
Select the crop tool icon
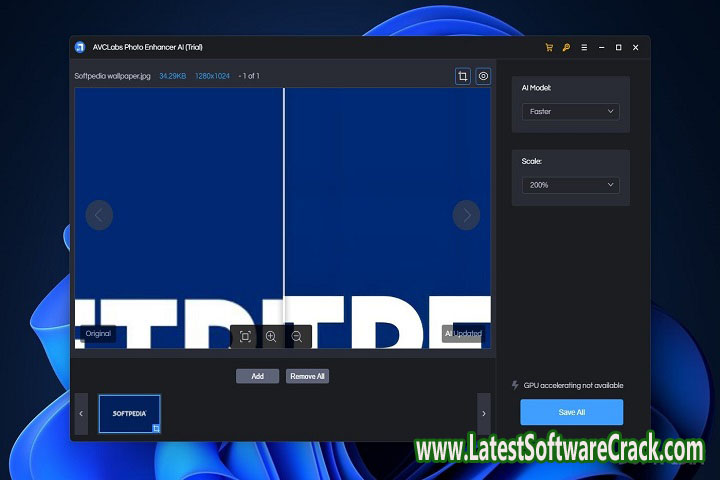(x=463, y=76)
